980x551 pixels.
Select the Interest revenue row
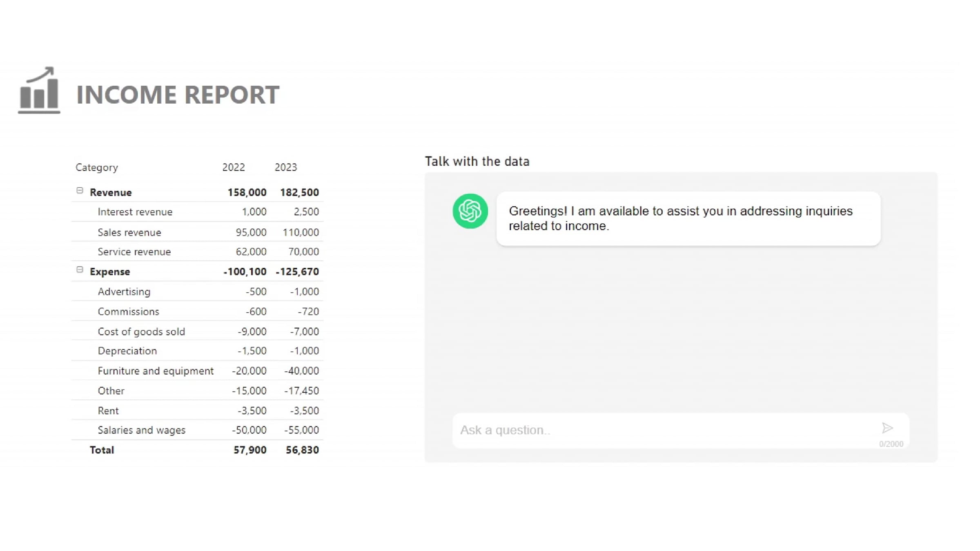click(135, 212)
